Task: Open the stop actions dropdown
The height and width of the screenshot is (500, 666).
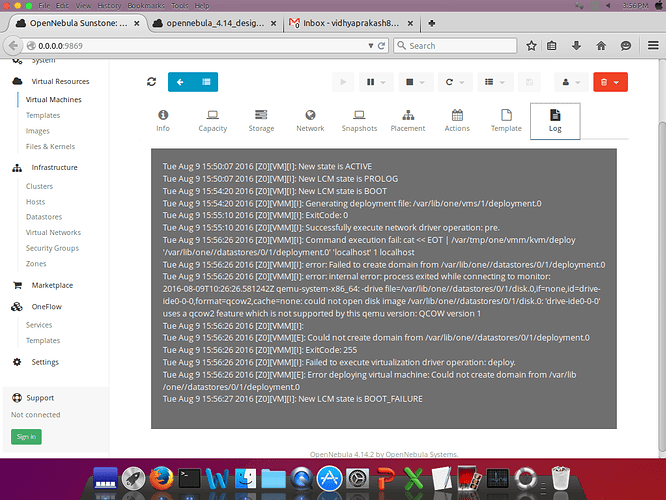Action: click(415, 82)
